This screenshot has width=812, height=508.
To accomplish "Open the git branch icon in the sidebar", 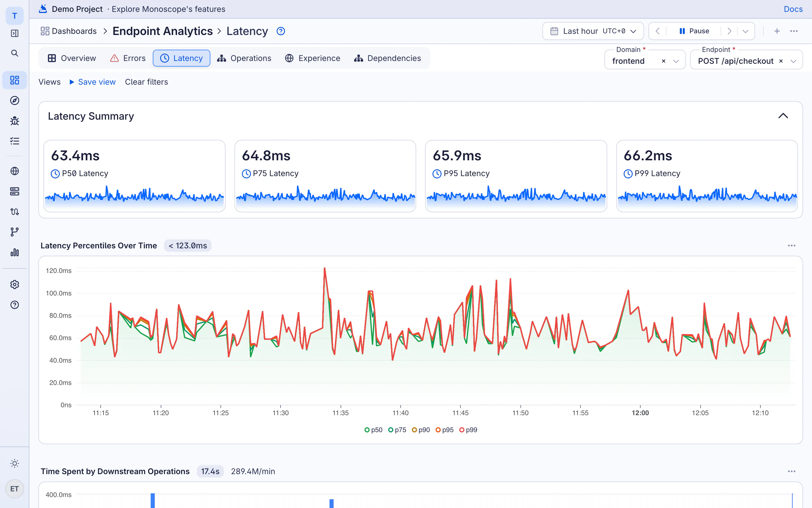I will point(14,232).
